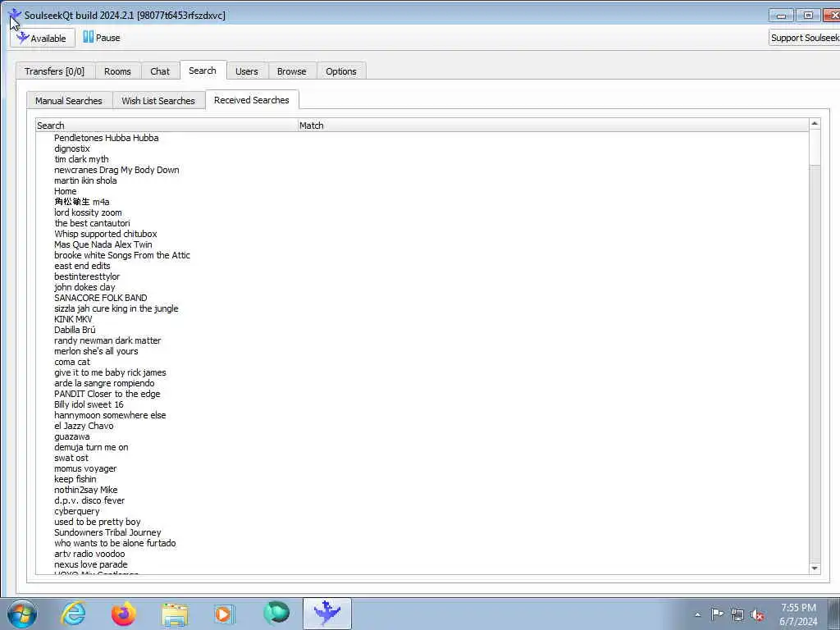Viewport: 840px width, 630px height.
Task: Switch to the Options tab
Action: (x=340, y=71)
